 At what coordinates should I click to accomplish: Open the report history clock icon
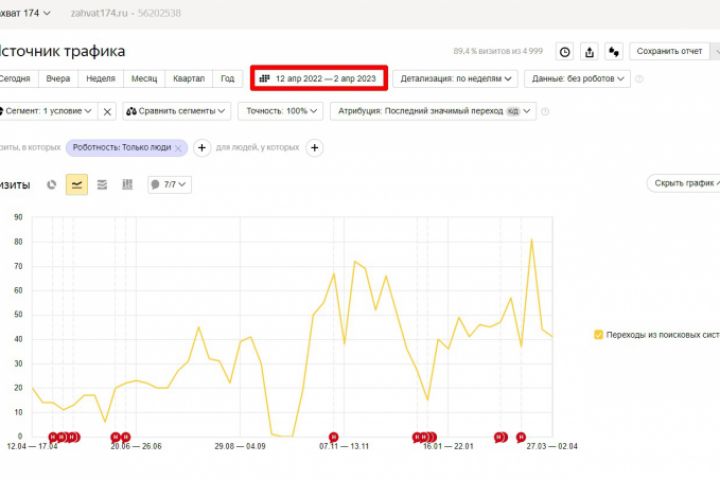565,51
